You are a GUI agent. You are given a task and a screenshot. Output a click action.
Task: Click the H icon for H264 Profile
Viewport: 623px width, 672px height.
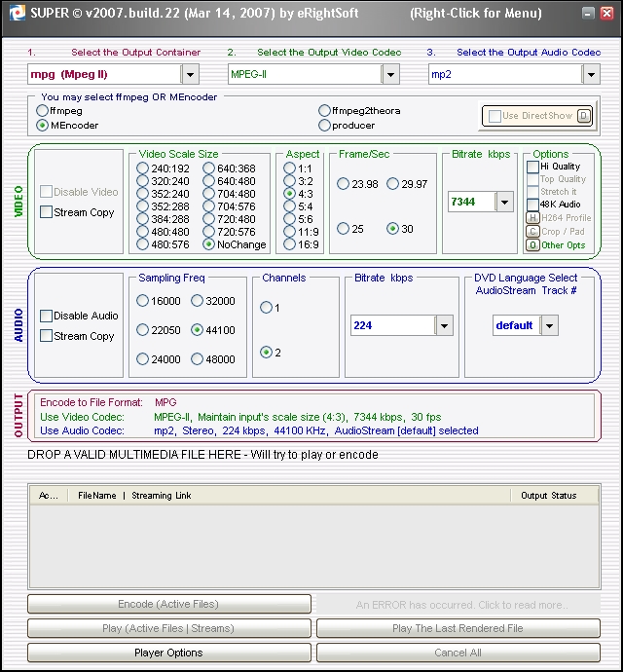pos(532,218)
